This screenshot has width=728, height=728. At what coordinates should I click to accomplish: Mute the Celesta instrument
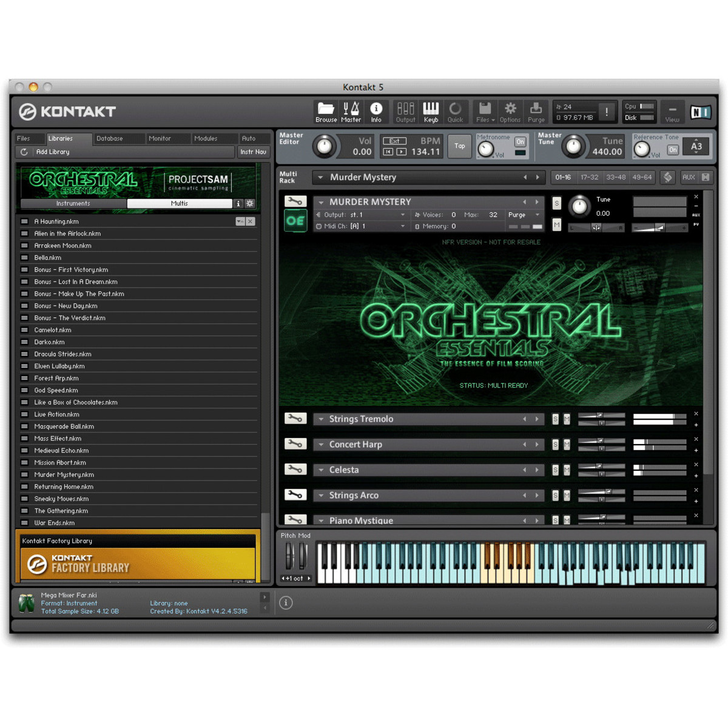pyautogui.click(x=567, y=470)
